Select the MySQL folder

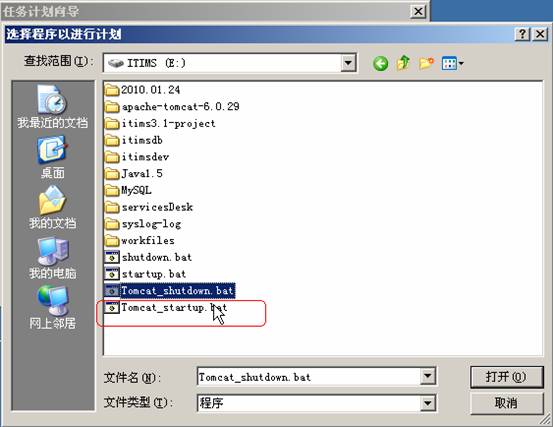click(x=128, y=190)
